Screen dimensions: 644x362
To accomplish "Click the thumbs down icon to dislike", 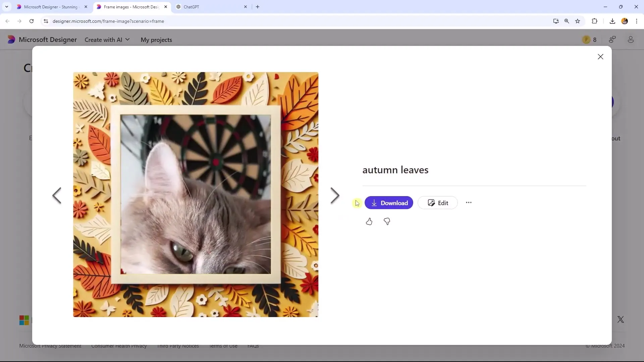I will pos(387,221).
